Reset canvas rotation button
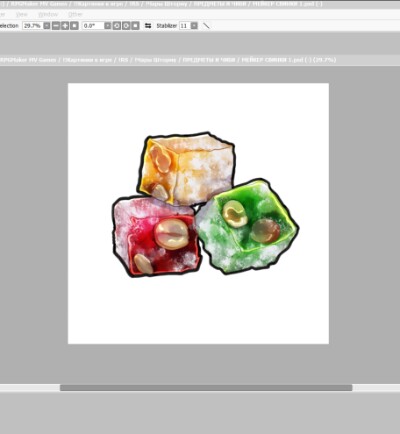400x434 pixels. pos(135,26)
